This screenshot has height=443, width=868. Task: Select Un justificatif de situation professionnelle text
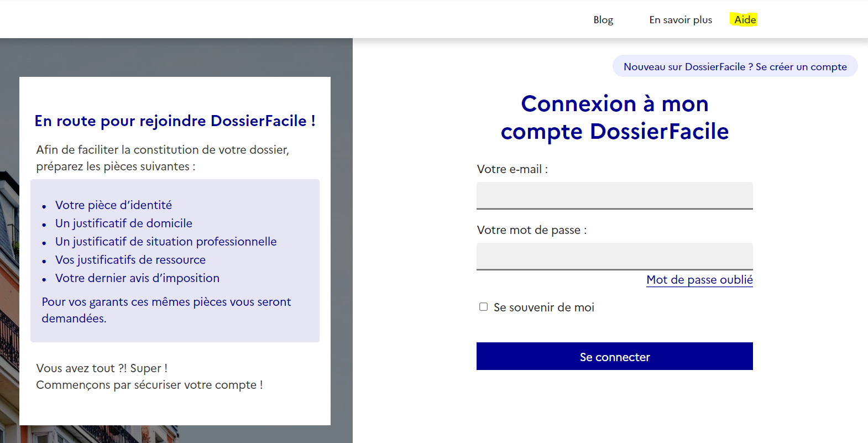[166, 242]
